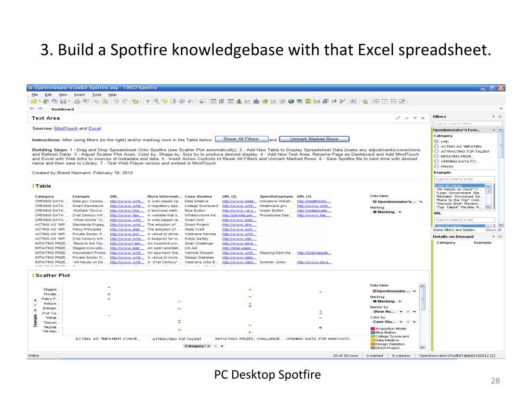Viewport: 532px width, 399px height.
Task: Click the Cross Table visualization icon
Action: [x=222, y=101]
